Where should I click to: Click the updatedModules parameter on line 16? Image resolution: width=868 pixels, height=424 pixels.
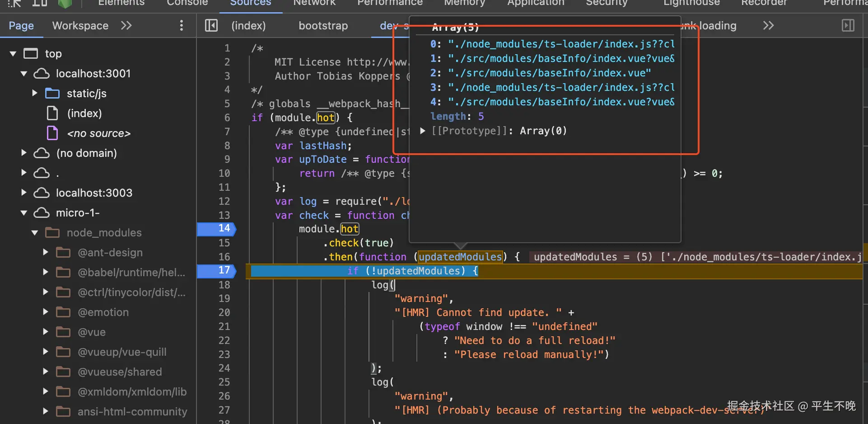tap(460, 257)
